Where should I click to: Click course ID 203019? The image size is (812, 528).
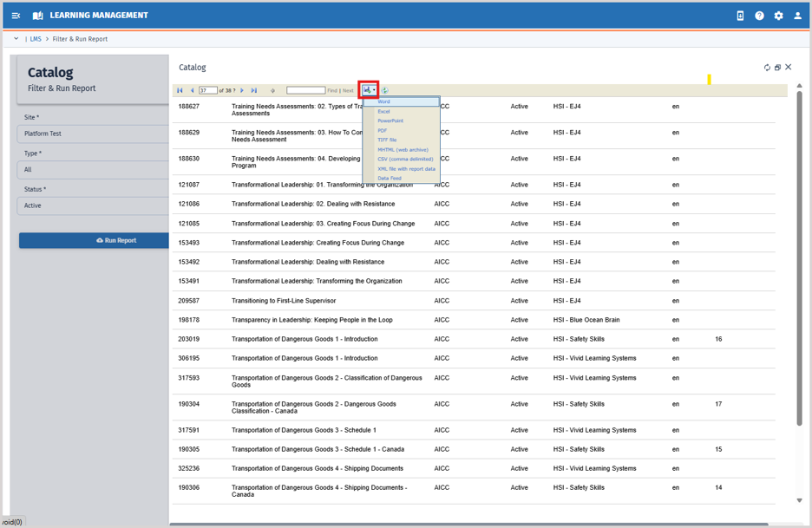click(x=188, y=339)
